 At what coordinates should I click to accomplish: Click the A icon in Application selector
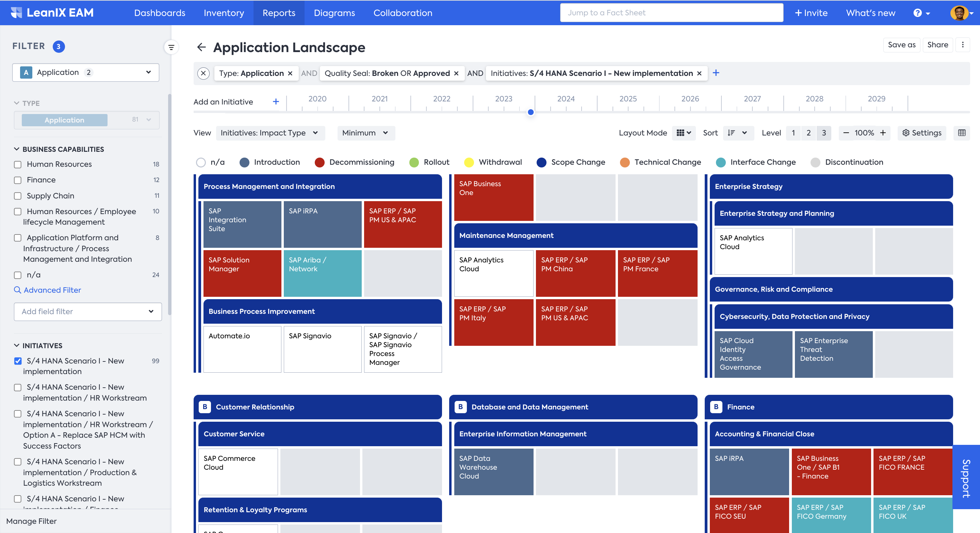tap(26, 72)
